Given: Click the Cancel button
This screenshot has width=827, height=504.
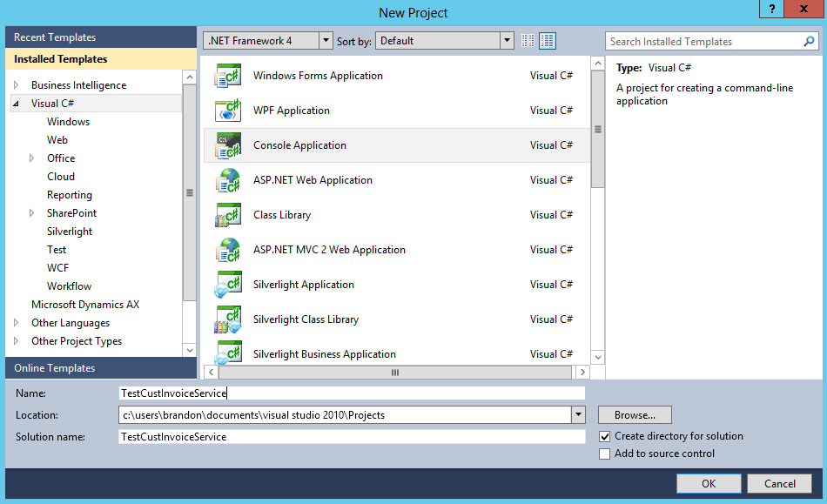Looking at the screenshot, I should [x=779, y=483].
